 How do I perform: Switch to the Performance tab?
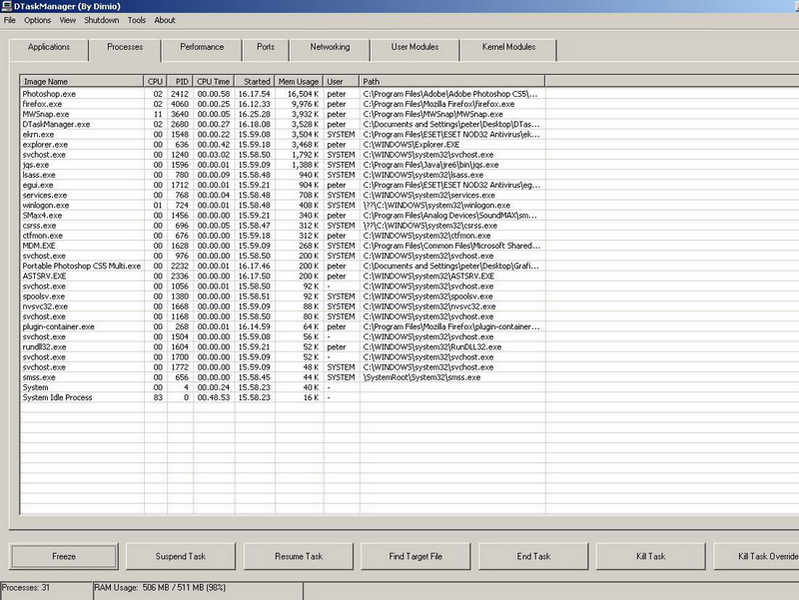(202, 50)
